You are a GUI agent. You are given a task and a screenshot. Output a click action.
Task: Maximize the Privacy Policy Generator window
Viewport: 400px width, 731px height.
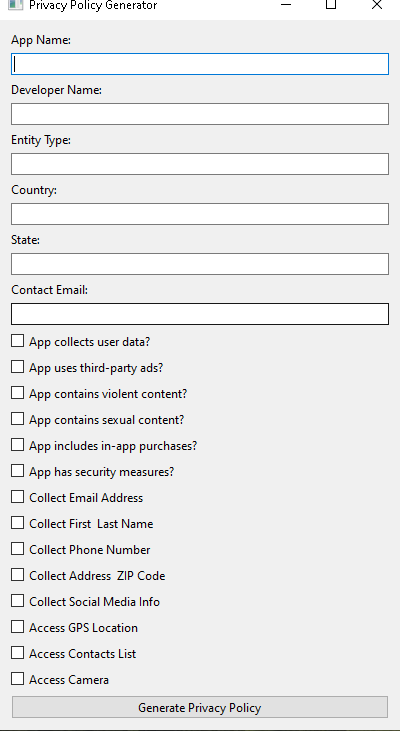(331, 4)
